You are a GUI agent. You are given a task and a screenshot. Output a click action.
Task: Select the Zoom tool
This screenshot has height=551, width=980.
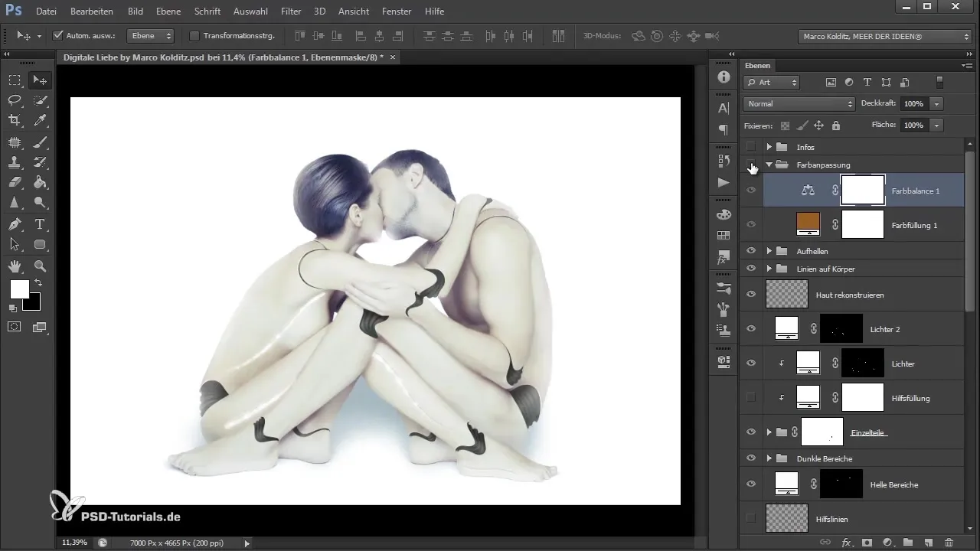coord(40,266)
